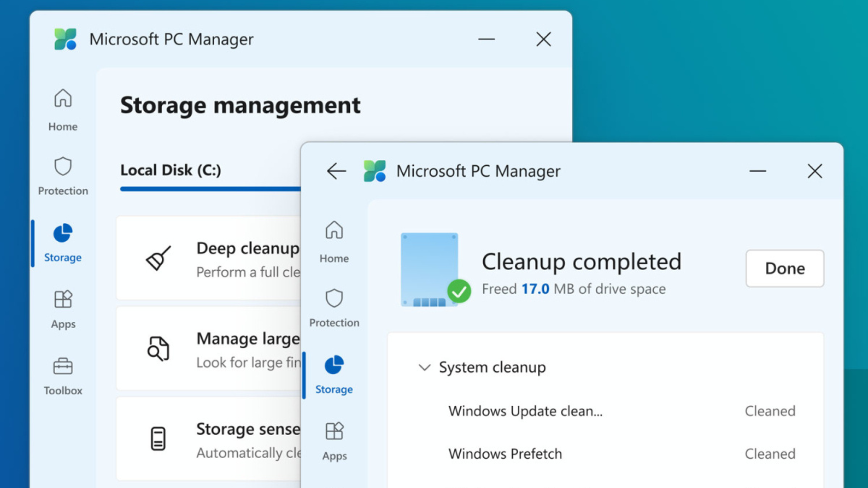The image size is (868, 488).
Task: Collapse the System cleanup section
Action: pyautogui.click(x=424, y=367)
